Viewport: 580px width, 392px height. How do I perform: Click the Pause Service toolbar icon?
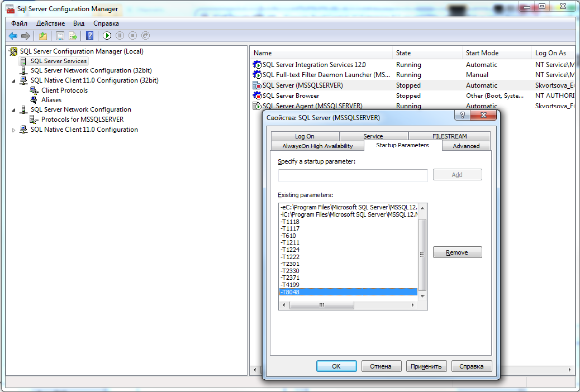point(120,36)
